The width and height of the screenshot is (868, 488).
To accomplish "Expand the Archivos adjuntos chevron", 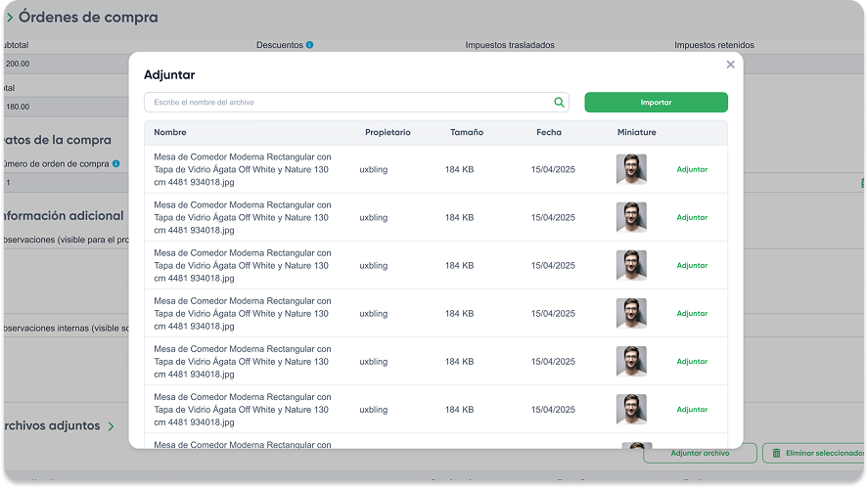I will pyautogui.click(x=112, y=426).
